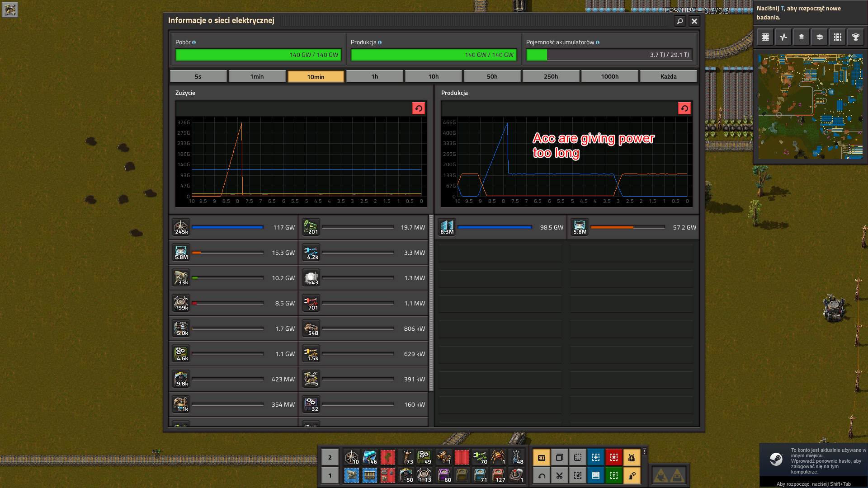Click the train overview icon
This screenshot has height=488, width=868.
[837, 38]
